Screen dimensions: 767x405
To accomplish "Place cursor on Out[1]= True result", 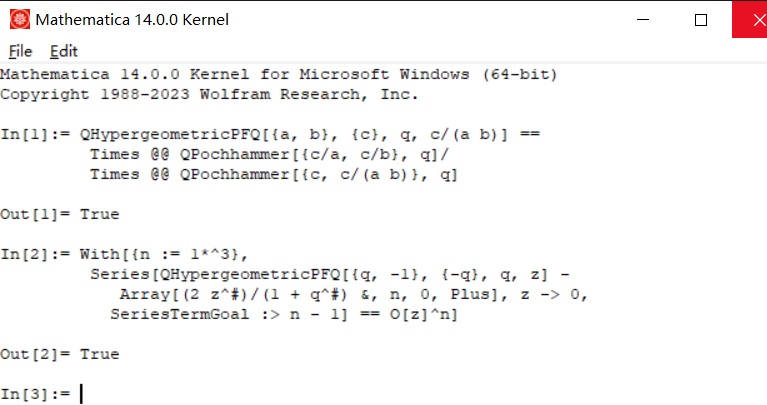I will click(60, 214).
